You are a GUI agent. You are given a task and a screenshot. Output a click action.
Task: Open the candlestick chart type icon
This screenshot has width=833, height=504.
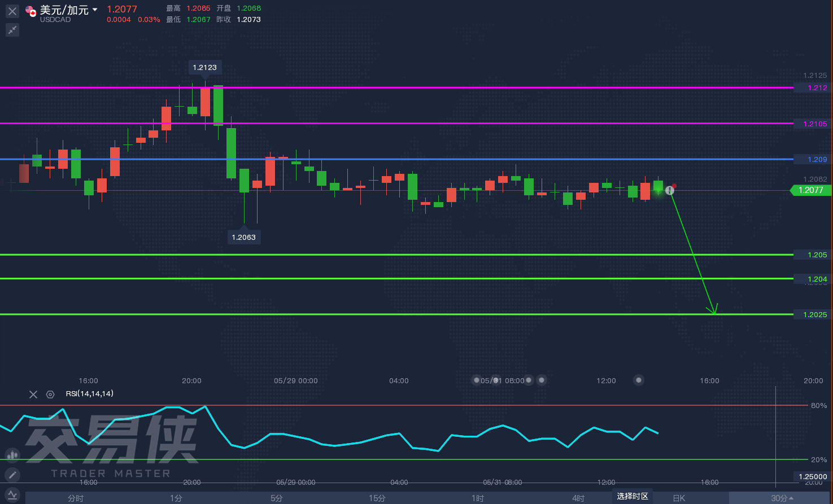[x=12, y=454]
